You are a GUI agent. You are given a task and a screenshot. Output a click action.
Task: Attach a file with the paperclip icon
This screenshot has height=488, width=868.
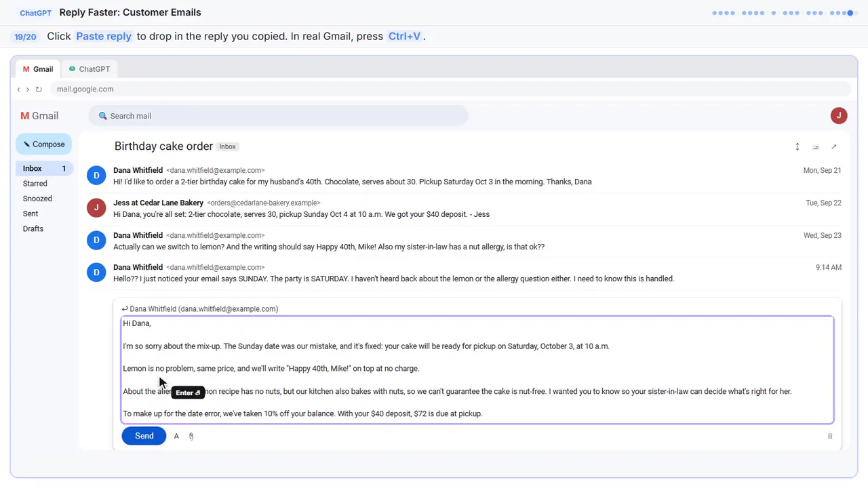click(x=191, y=436)
